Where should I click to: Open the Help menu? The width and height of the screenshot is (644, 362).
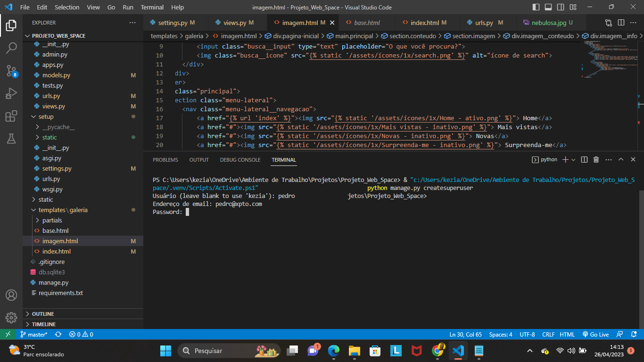[177, 7]
